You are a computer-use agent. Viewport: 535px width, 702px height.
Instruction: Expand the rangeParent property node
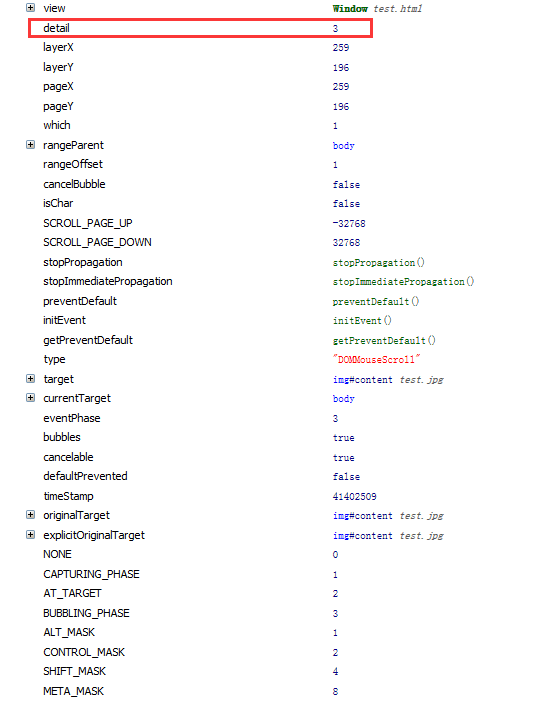pyautogui.click(x=30, y=145)
